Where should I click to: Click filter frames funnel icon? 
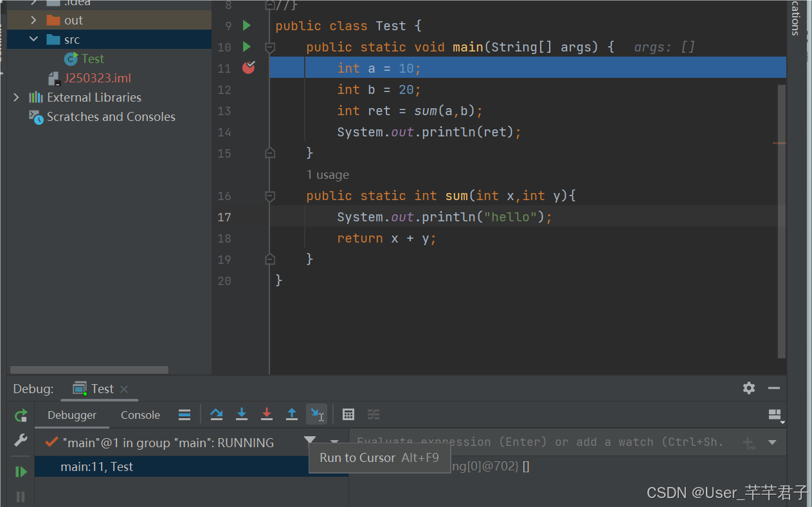[x=310, y=441]
